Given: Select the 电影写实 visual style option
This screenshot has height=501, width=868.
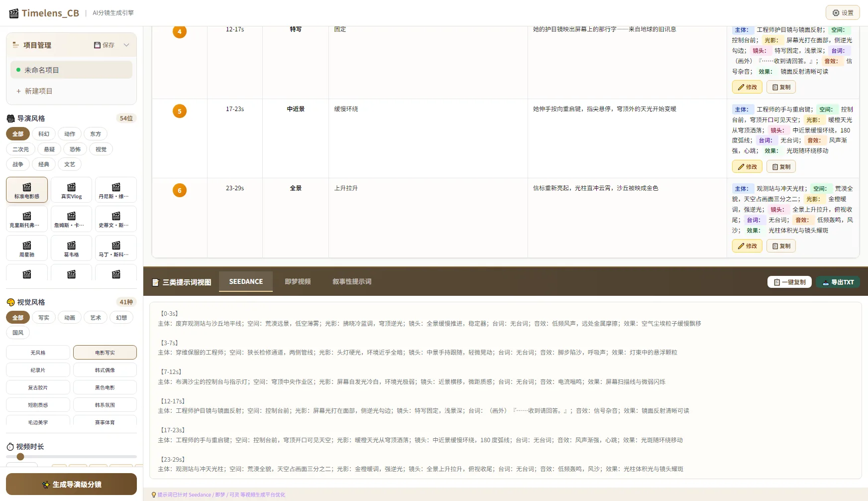Looking at the screenshot, I should 105,353.
